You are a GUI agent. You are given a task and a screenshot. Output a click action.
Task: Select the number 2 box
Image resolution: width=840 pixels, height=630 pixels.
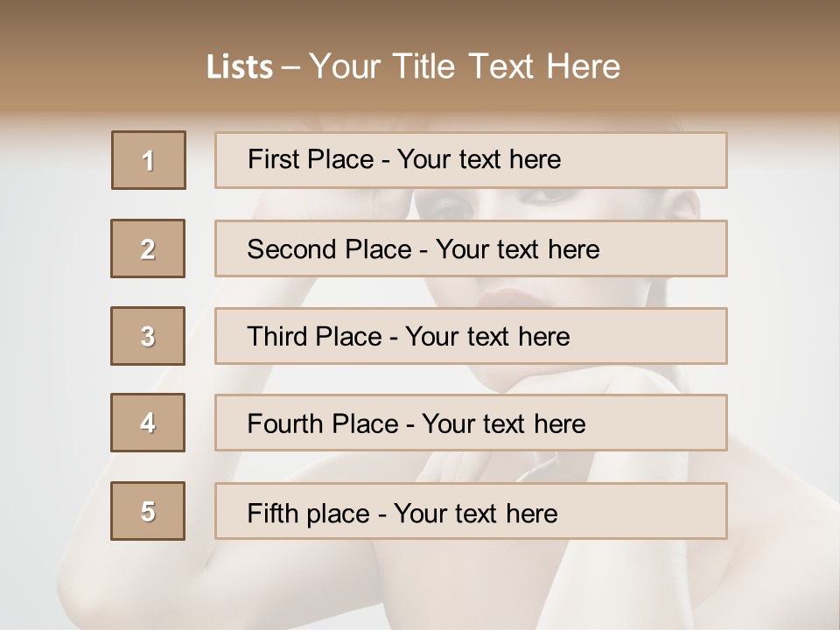[148, 248]
